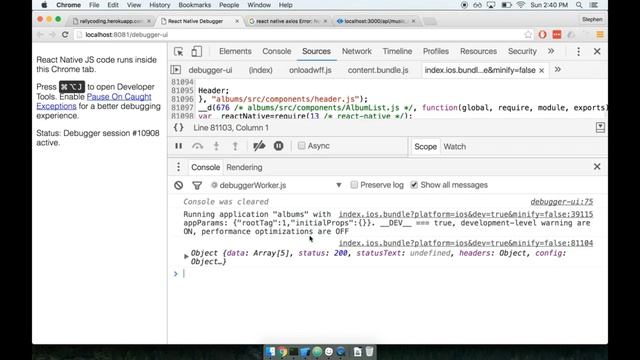
Task: Uncheck Show all messages checkbox
Action: tap(414, 185)
